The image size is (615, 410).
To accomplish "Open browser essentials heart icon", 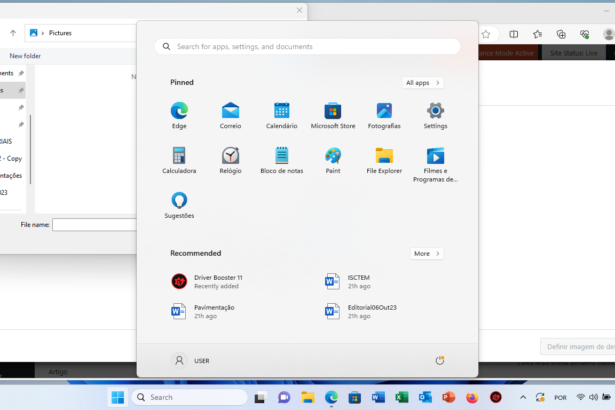I will point(584,35).
